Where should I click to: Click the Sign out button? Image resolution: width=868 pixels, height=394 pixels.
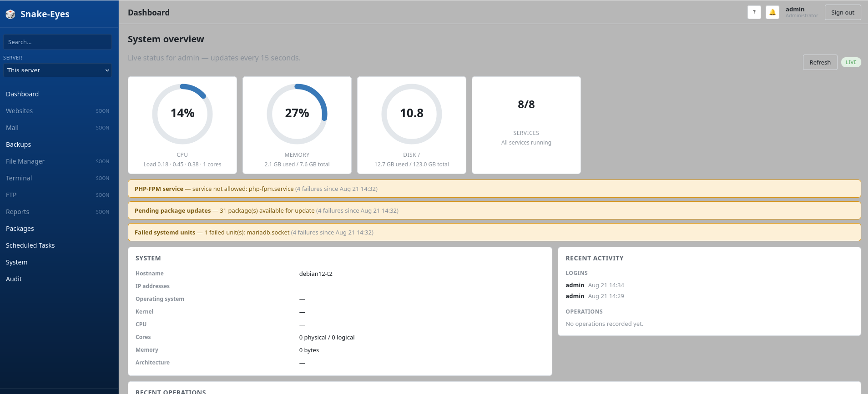point(843,12)
